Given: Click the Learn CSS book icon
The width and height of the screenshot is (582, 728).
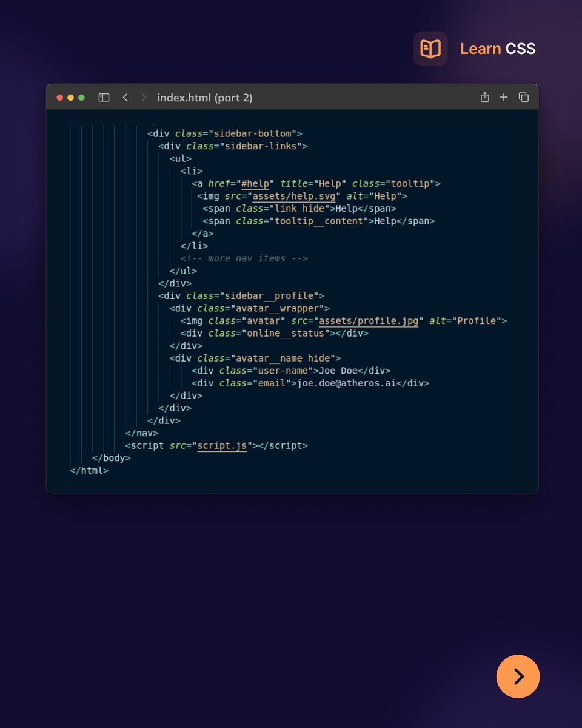Looking at the screenshot, I should point(430,49).
